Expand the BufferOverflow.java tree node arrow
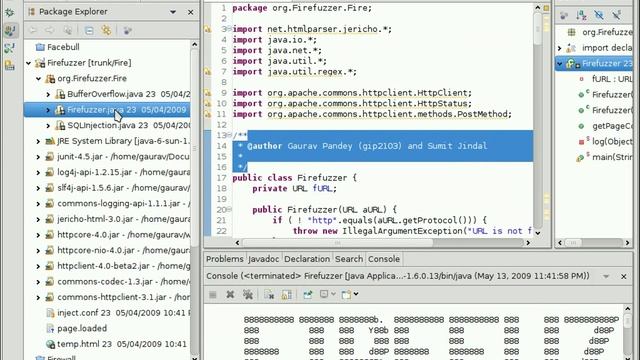640x360 pixels. [48, 94]
